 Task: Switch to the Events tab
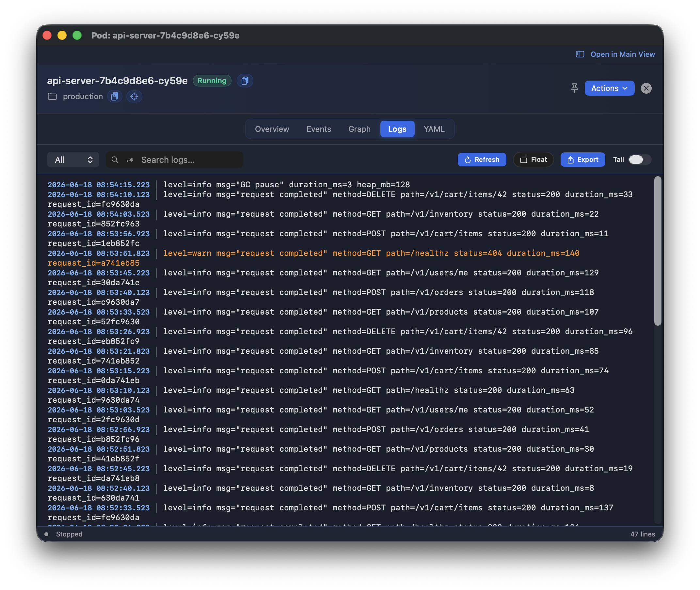click(x=319, y=129)
